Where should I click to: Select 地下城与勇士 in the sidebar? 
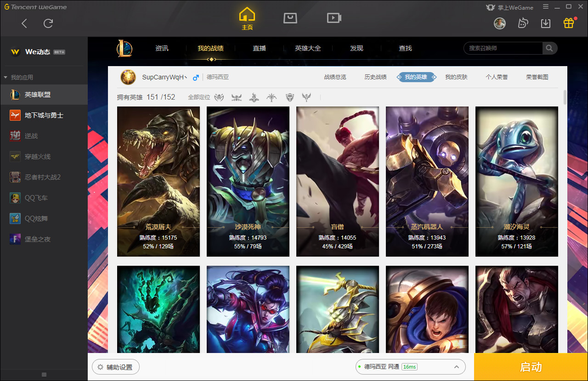coord(44,115)
